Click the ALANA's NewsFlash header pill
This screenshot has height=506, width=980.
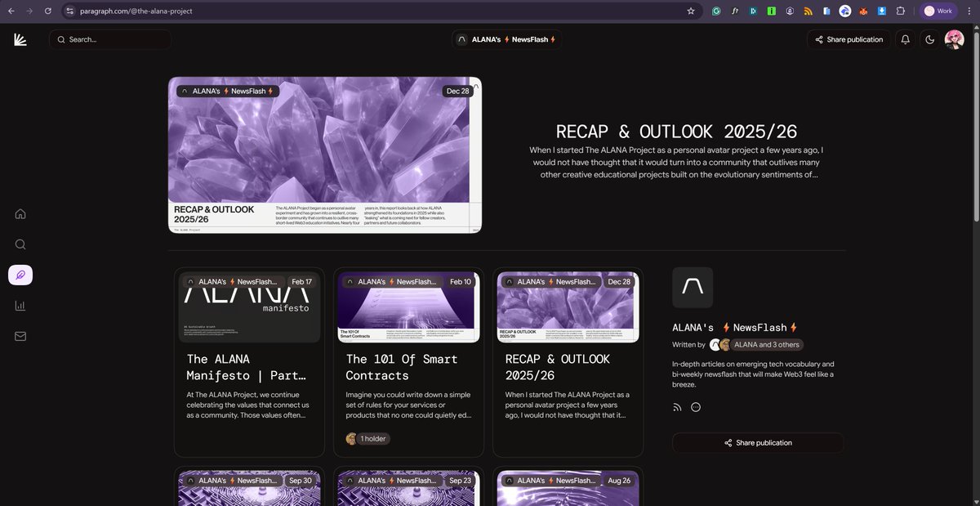(506, 39)
